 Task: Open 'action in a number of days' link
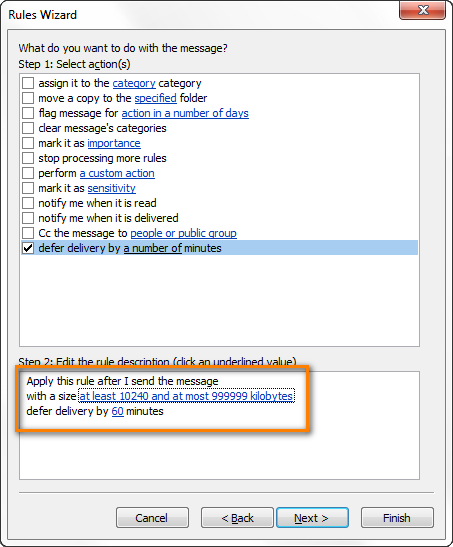point(185,113)
